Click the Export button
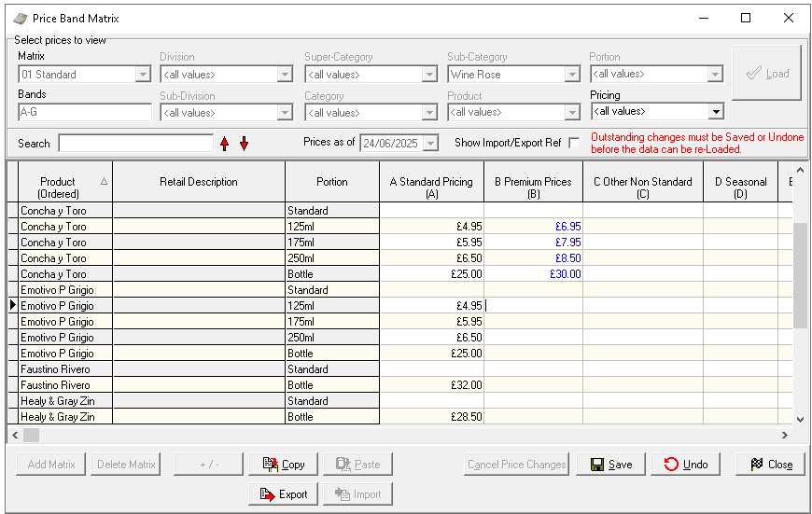This screenshot has height=514, width=812. point(284,493)
